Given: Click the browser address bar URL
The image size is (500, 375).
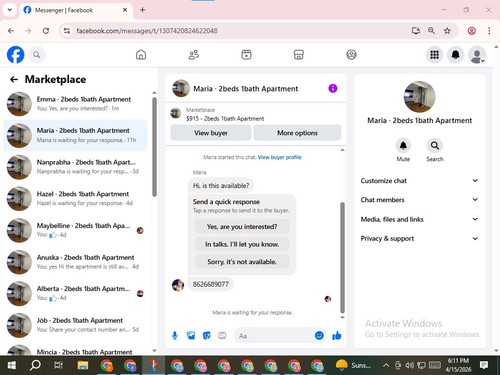Looking at the screenshot, I should (147, 31).
